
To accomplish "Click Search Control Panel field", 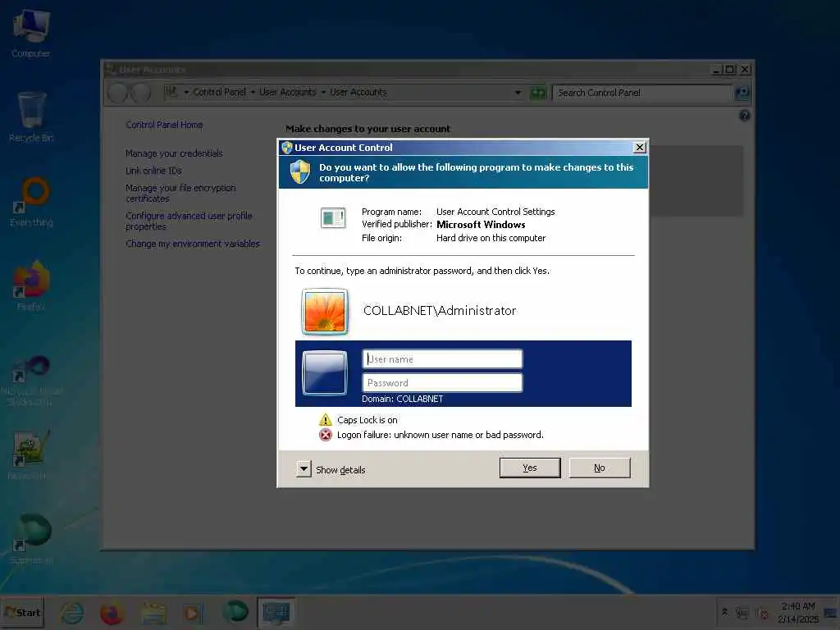I will click(641, 93).
